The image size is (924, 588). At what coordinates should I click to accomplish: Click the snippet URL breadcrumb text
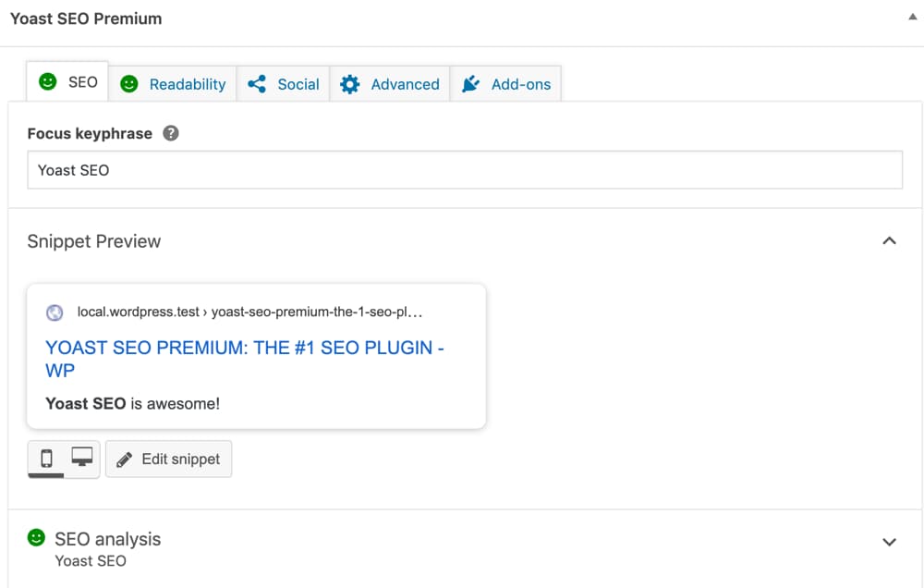(249, 312)
